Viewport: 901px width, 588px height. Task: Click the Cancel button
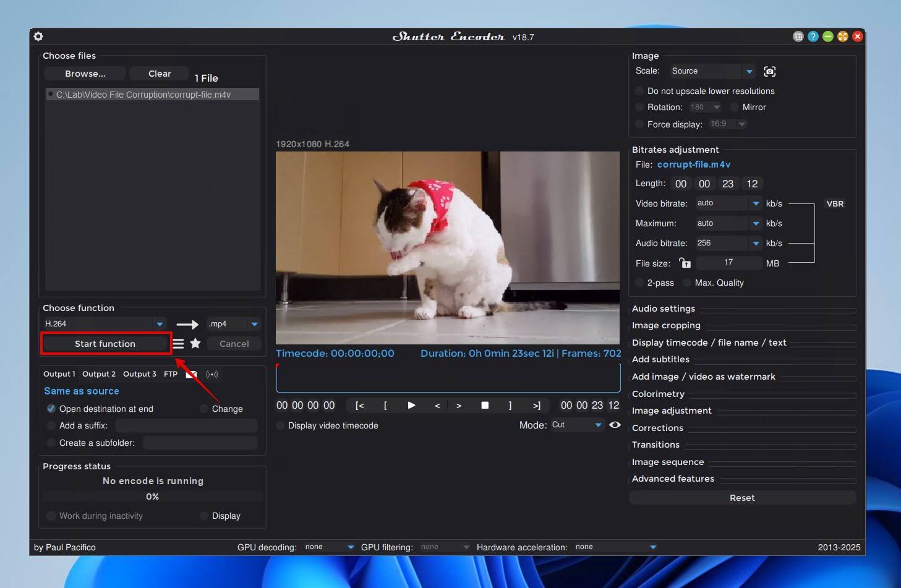click(234, 344)
